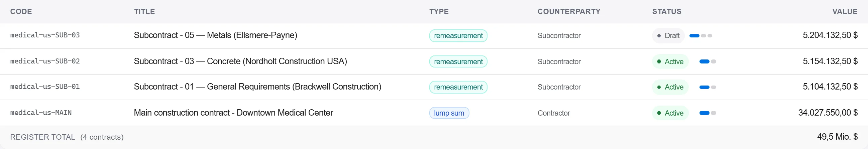Click the Draft status badge
The width and height of the screenshot is (868, 149).
point(668,36)
